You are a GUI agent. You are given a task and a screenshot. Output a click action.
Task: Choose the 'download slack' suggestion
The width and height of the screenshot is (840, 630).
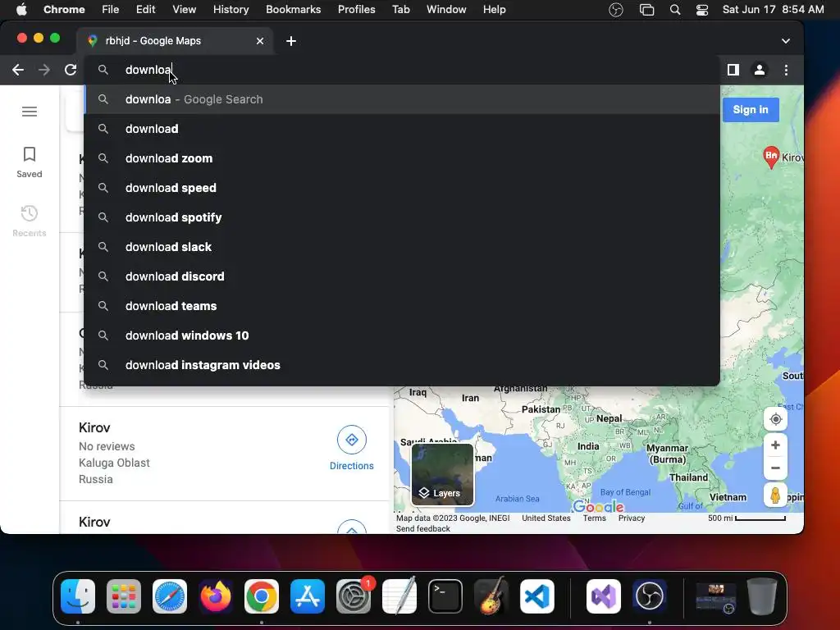[x=402, y=246]
